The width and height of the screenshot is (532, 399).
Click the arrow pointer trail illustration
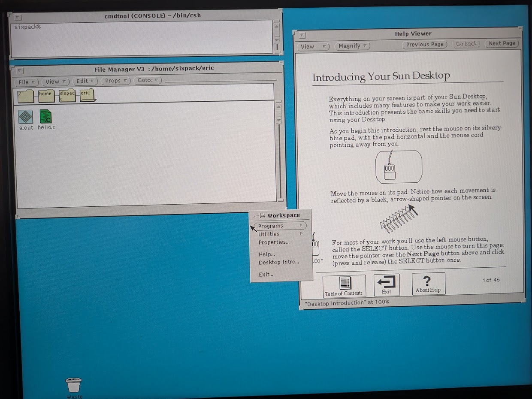coord(399,218)
